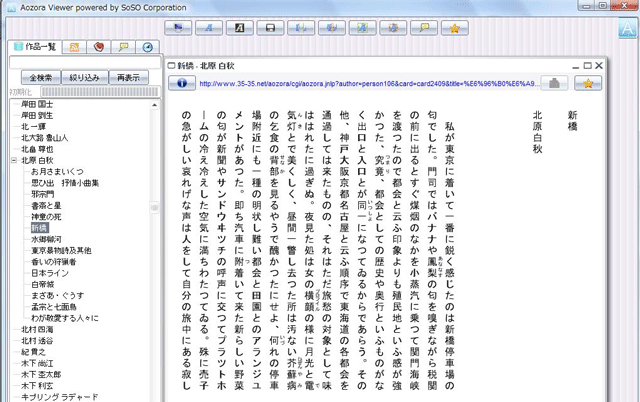The width and height of the screenshot is (640, 402).
Task: Select the 北原 白秋 author node label
Action: (37, 160)
